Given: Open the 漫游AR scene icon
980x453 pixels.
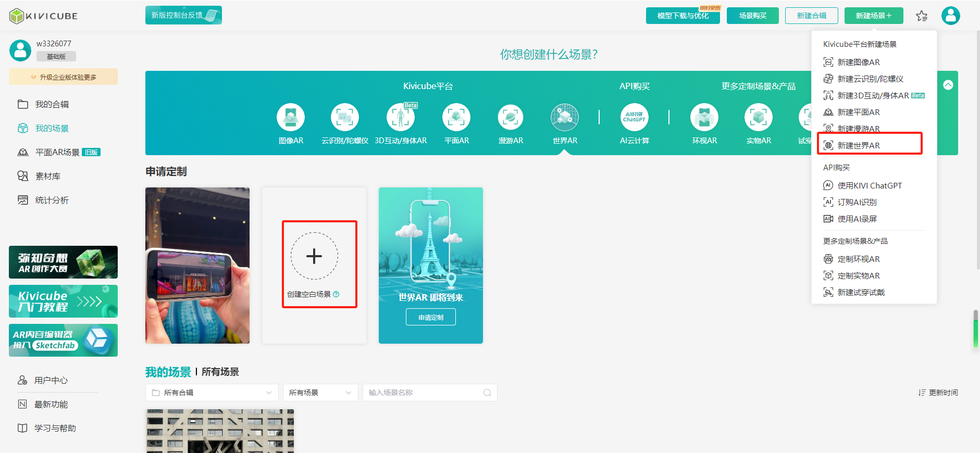Looking at the screenshot, I should tap(510, 117).
